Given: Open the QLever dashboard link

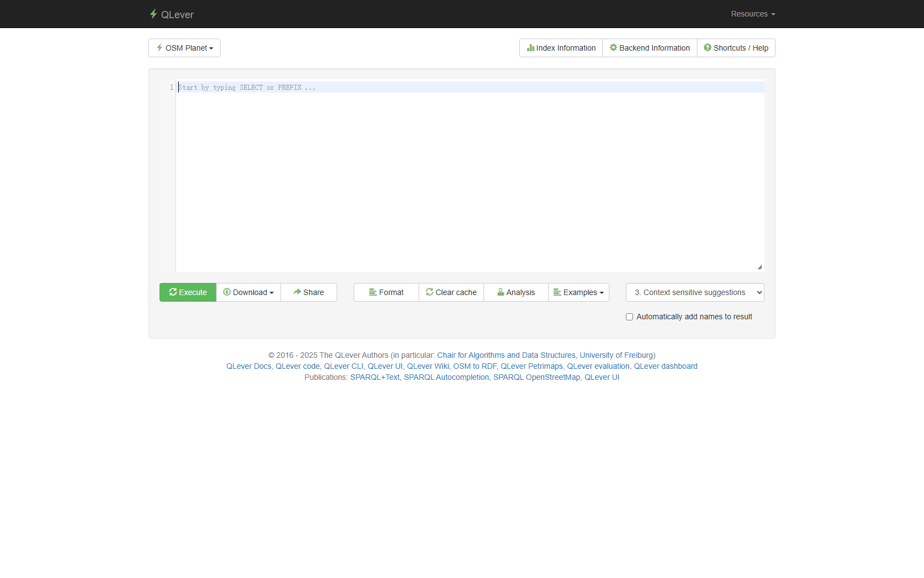Looking at the screenshot, I should [x=665, y=366].
